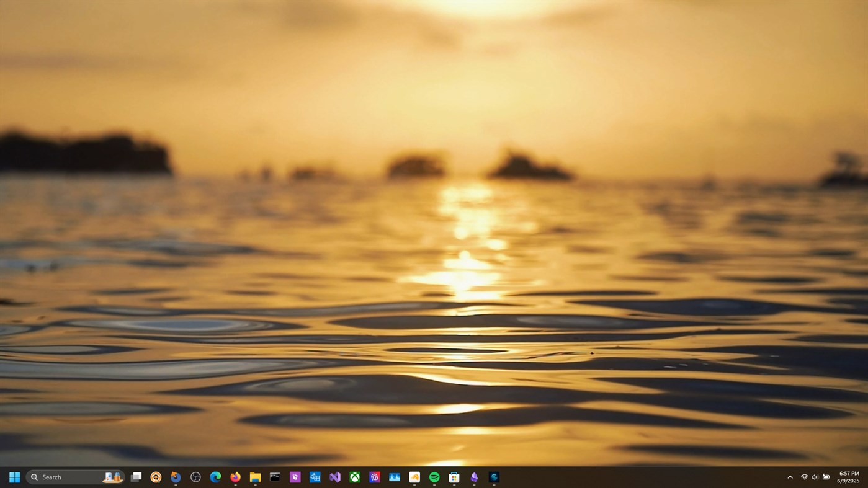Screen dimensions: 868x488
Task: Expand the hidden system tray icons
Action: pos(790,477)
